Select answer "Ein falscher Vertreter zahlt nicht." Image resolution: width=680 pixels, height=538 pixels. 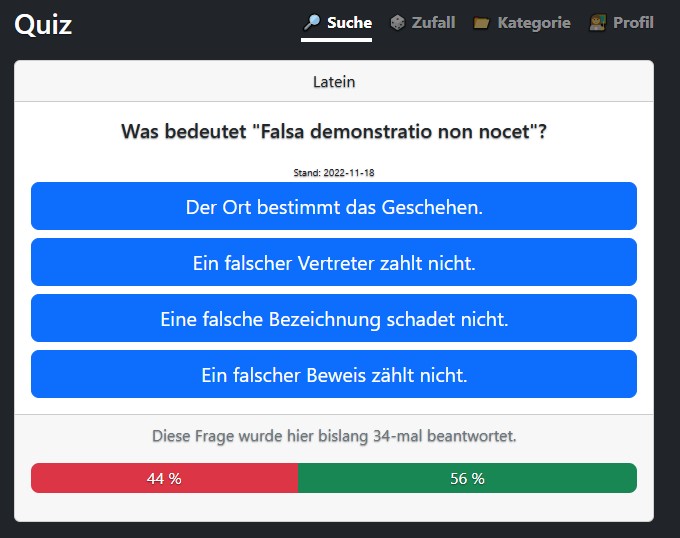click(x=334, y=262)
